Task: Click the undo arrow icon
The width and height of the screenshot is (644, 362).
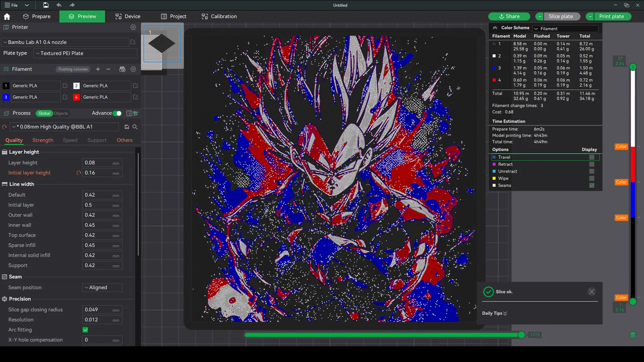Action: coord(59,5)
